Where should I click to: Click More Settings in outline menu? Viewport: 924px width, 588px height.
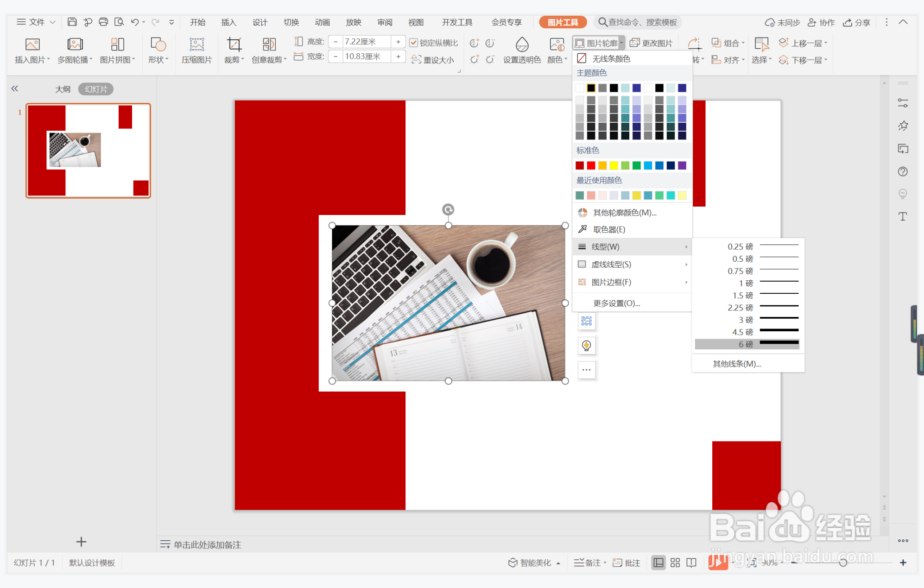pyautogui.click(x=632, y=303)
